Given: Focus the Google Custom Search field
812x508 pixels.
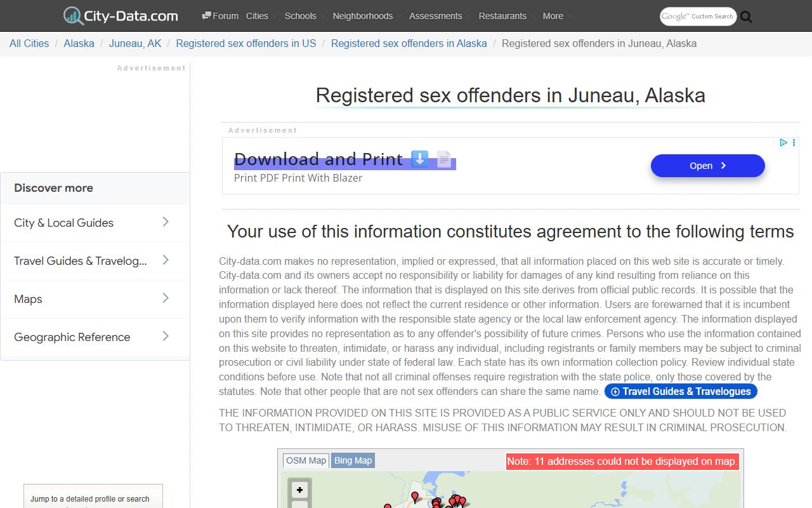Looking at the screenshot, I should point(698,17).
